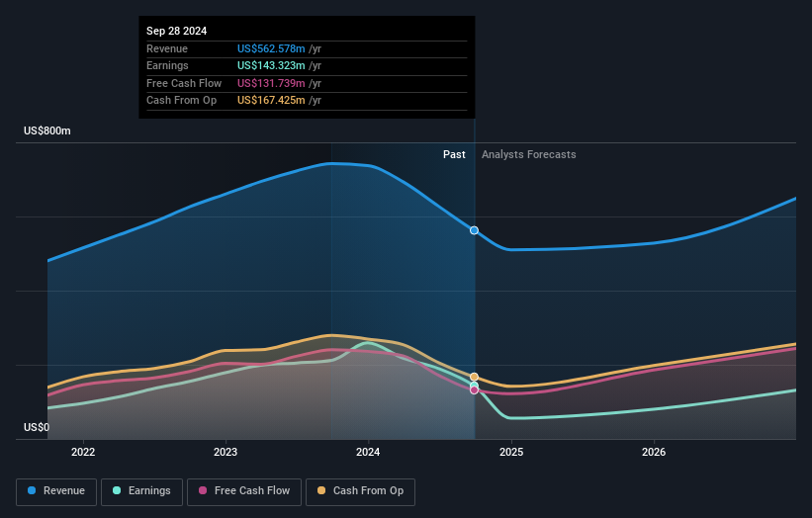Screen dimensions: 812x518
Task: Select the Cash From Op data point marker
Action: 474,377
